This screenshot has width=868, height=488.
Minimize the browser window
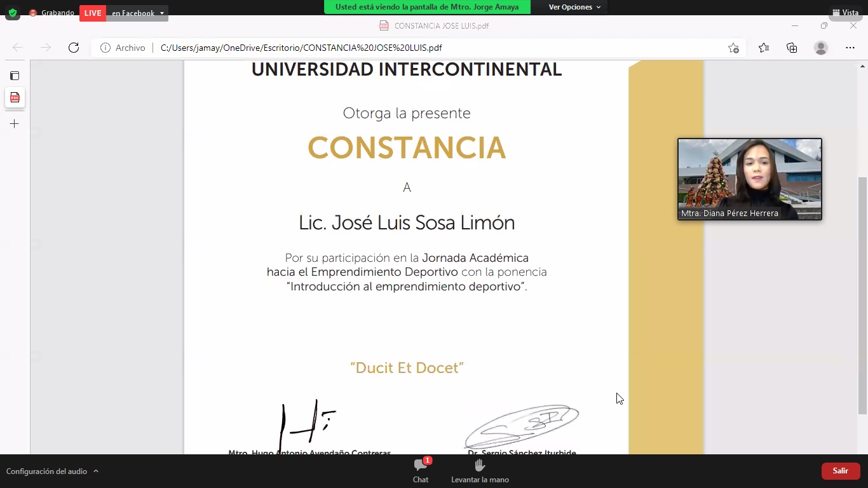pos(794,26)
